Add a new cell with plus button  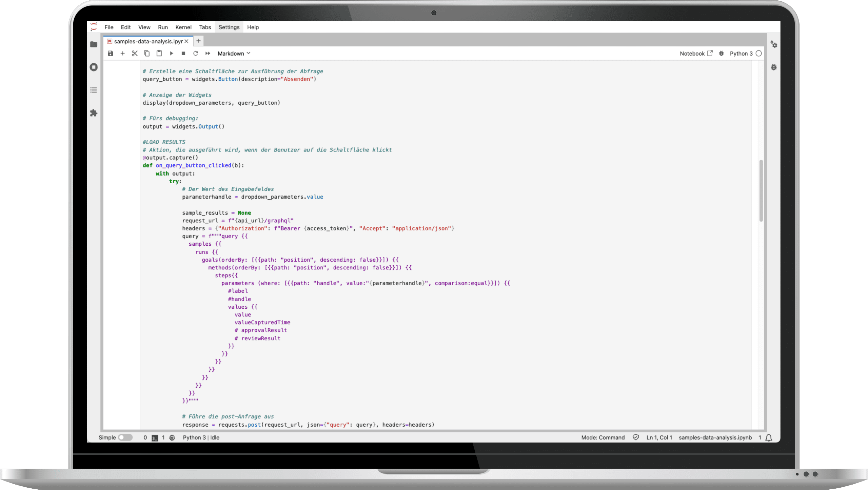(x=123, y=53)
